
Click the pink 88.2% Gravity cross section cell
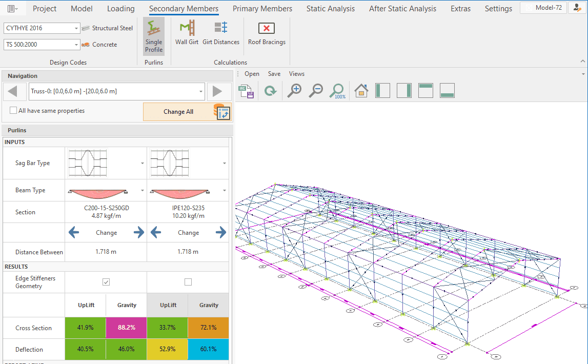tap(127, 328)
